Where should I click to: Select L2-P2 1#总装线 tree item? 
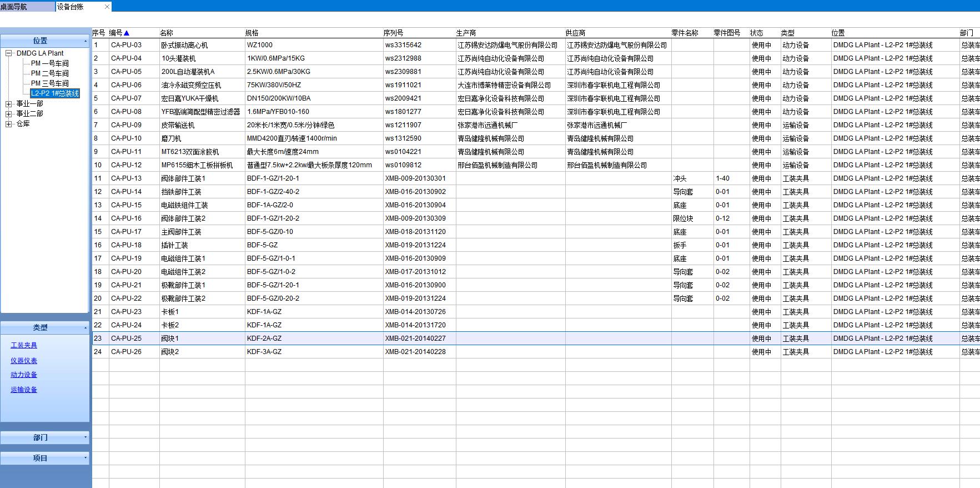coord(55,93)
